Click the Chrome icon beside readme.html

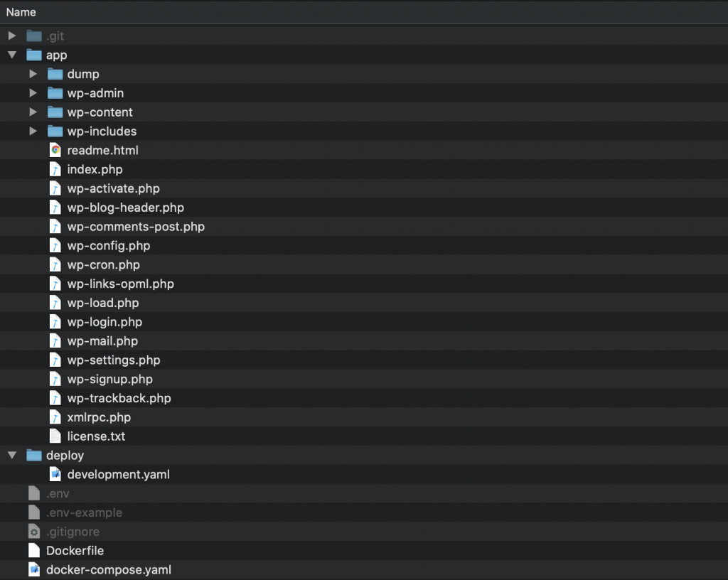pos(55,151)
